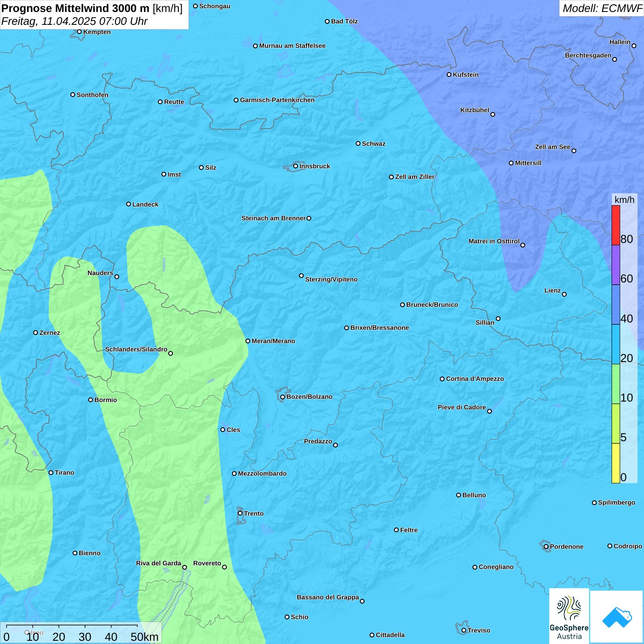Select the date 'Freitag, 11.04.2025 07:00 Uhr'
The height and width of the screenshot is (644, 644).
[75, 21]
